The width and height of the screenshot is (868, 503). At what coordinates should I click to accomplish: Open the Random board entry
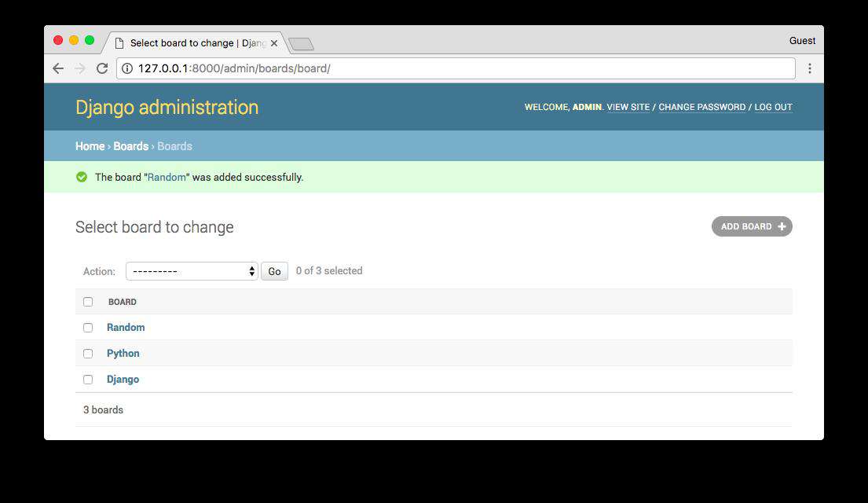point(126,328)
